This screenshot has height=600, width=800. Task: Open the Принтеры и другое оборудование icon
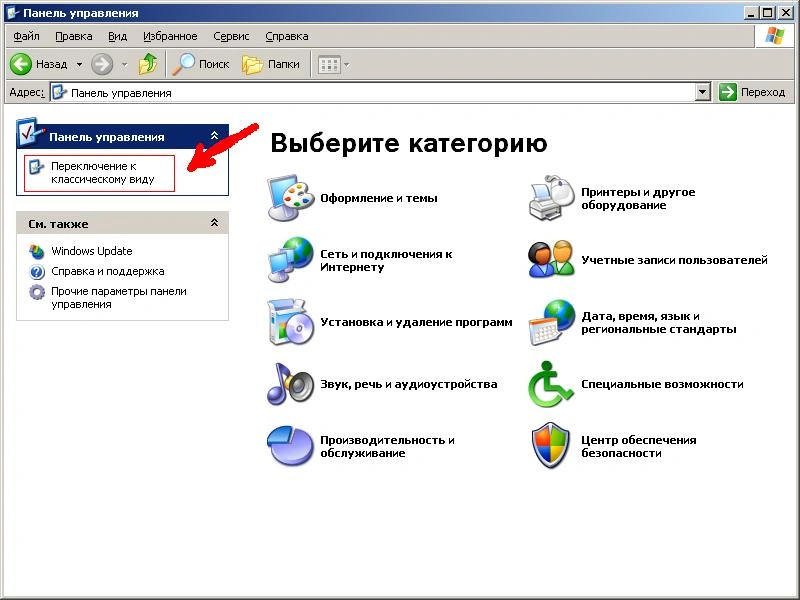(x=551, y=198)
